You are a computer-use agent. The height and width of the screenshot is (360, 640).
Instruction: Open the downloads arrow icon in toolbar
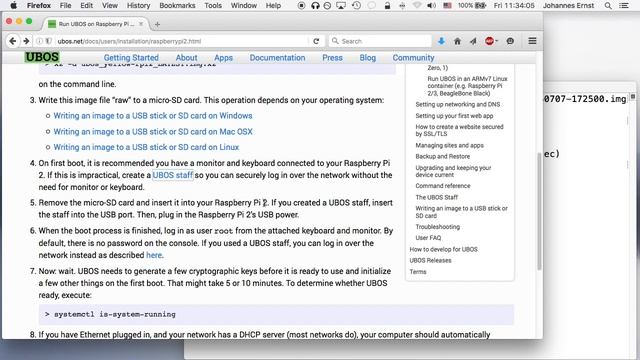[x=441, y=41]
